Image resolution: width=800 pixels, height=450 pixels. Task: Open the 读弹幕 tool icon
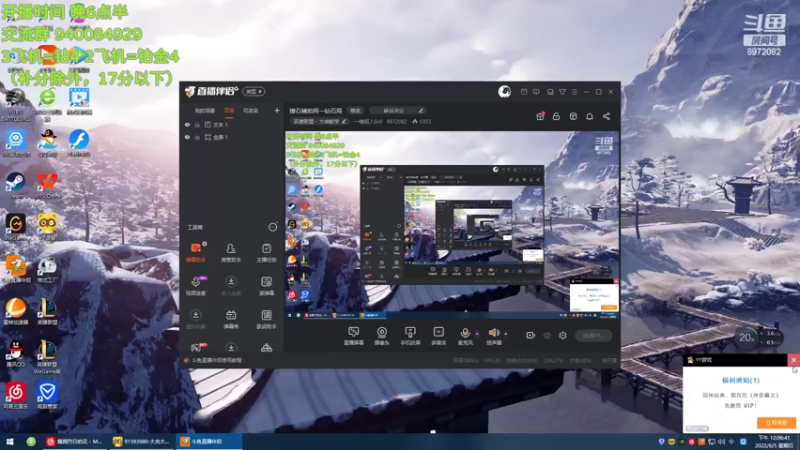click(266, 285)
